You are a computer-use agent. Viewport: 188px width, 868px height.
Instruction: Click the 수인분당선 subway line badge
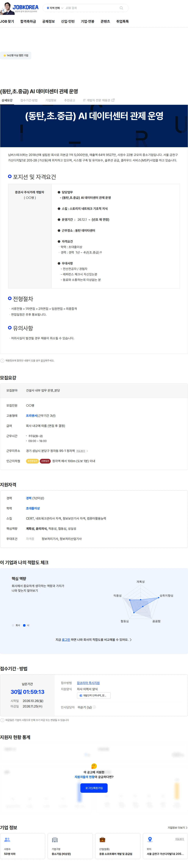(x=32, y=461)
